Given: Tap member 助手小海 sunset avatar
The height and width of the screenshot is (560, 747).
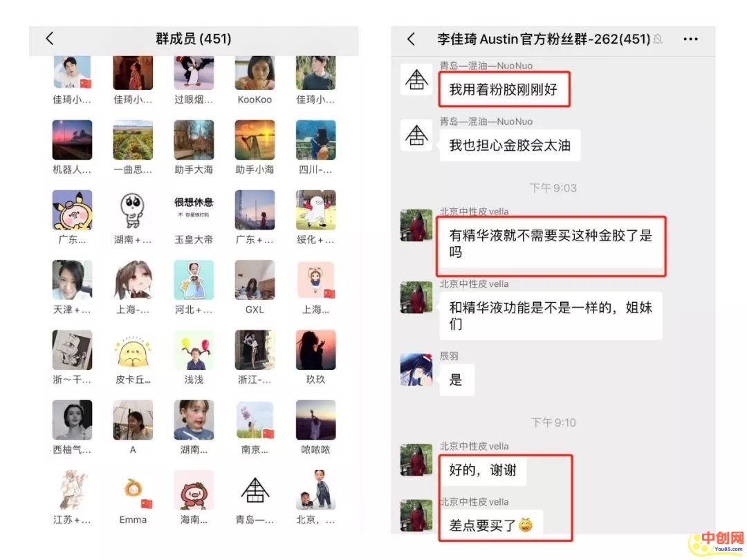Looking at the screenshot, I should coord(255,140).
